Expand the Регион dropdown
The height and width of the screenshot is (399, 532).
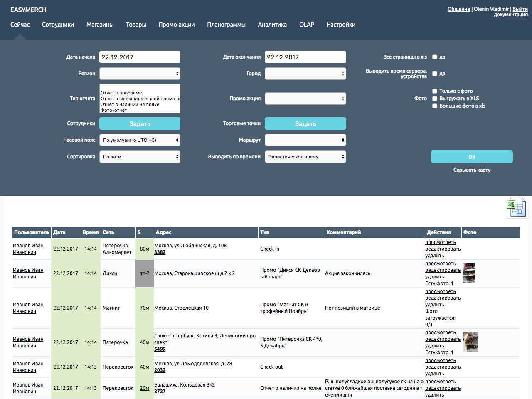[x=140, y=74]
